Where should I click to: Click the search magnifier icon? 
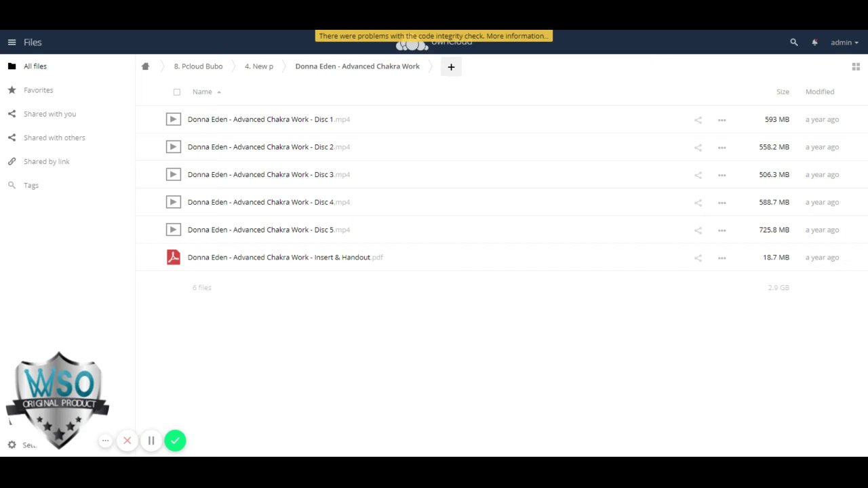point(794,42)
